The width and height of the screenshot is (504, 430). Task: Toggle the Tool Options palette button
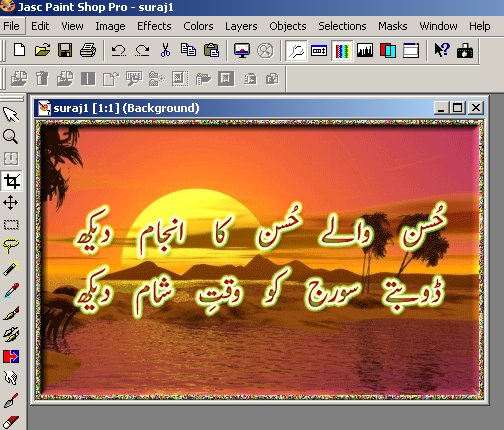319,51
